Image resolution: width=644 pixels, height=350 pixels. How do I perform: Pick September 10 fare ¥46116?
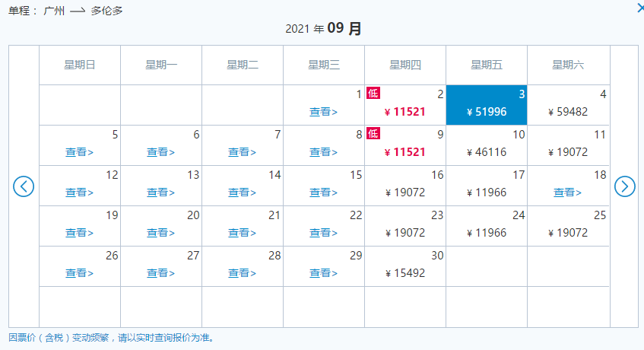click(x=487, y=152)
